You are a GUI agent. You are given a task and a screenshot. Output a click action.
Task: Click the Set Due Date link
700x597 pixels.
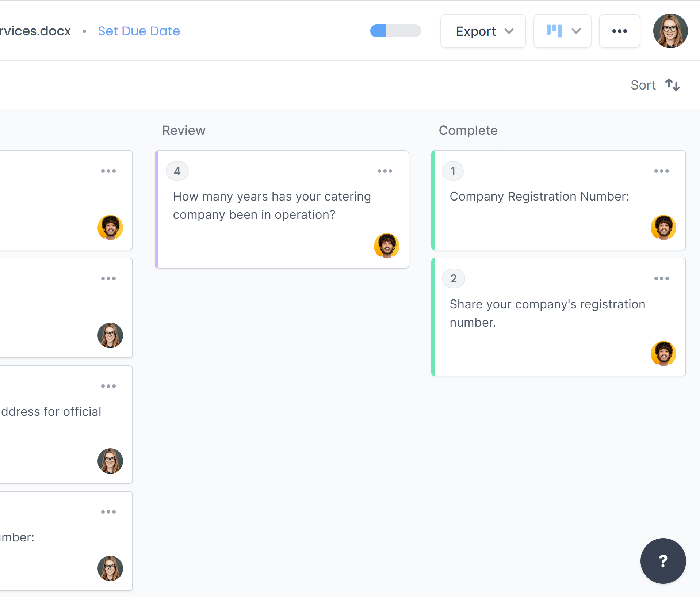(139, 31)
